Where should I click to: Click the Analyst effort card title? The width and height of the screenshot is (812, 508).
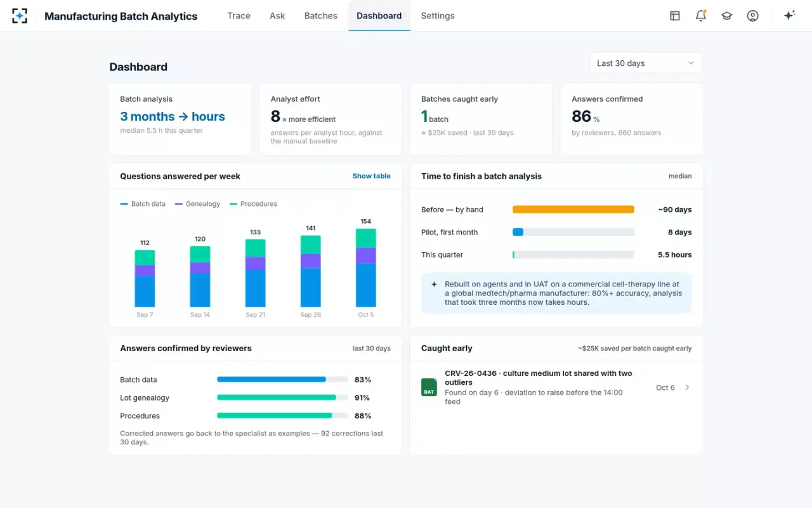point(295,99)
